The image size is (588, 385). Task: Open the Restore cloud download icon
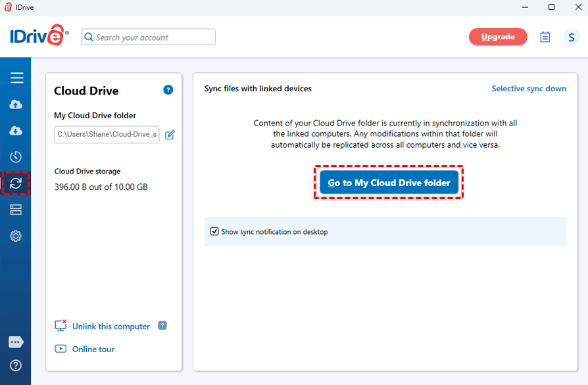pyautogui.click(x=16, y=131)
